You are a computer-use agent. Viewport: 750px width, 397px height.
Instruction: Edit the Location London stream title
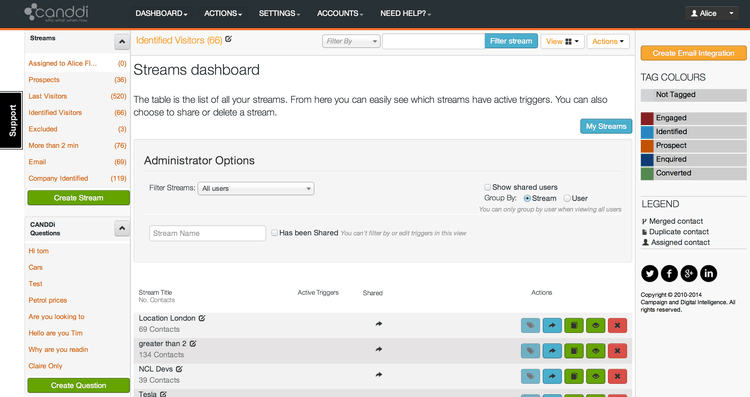202,318
